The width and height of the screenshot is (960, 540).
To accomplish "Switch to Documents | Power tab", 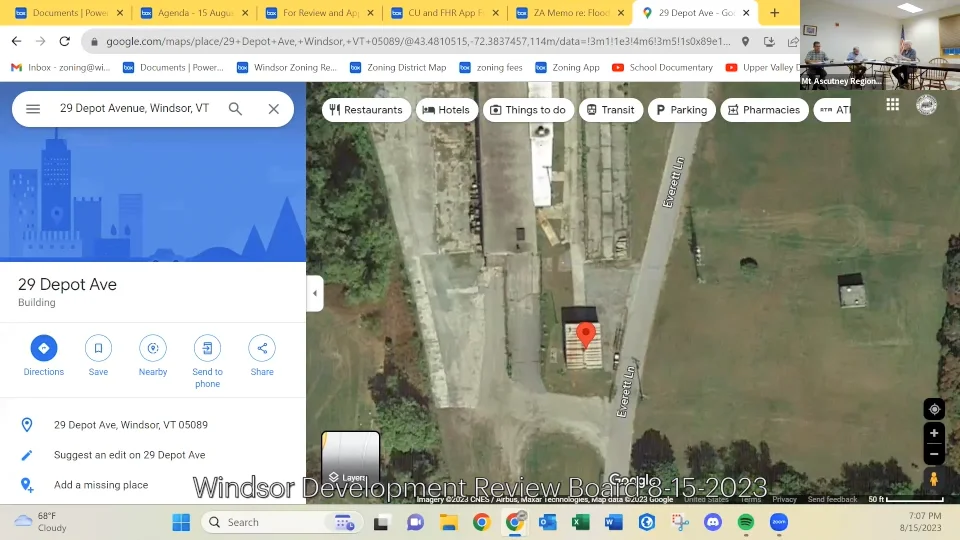I will coord(69,13).
